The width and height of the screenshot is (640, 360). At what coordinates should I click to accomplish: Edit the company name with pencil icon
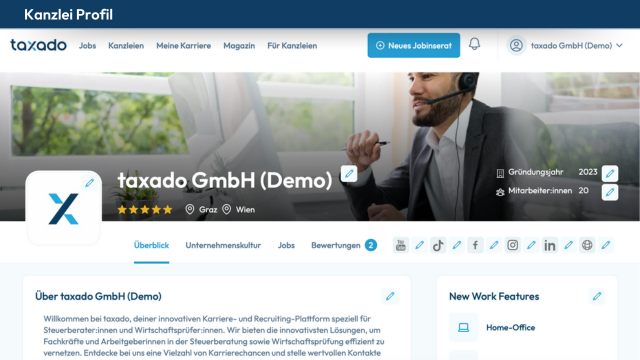[349, 174]
